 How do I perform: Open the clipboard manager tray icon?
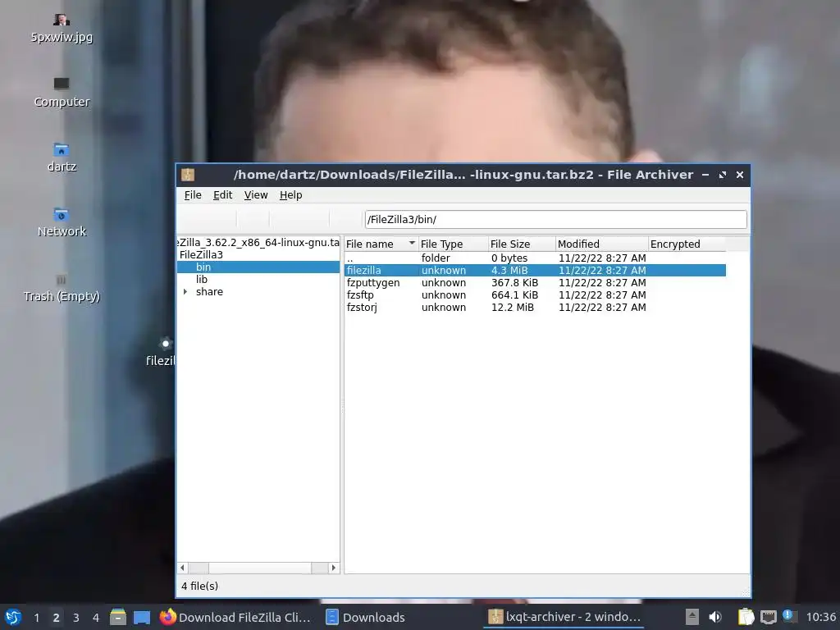pyautogui.click(x=746, y=617)
